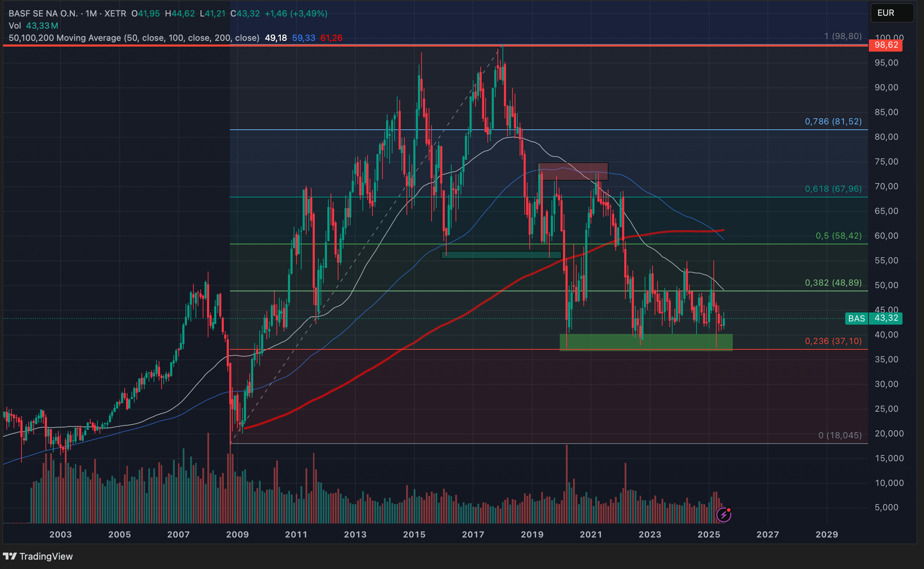
Task: Click the 2009 label on time axis
Action: (237, 534)
